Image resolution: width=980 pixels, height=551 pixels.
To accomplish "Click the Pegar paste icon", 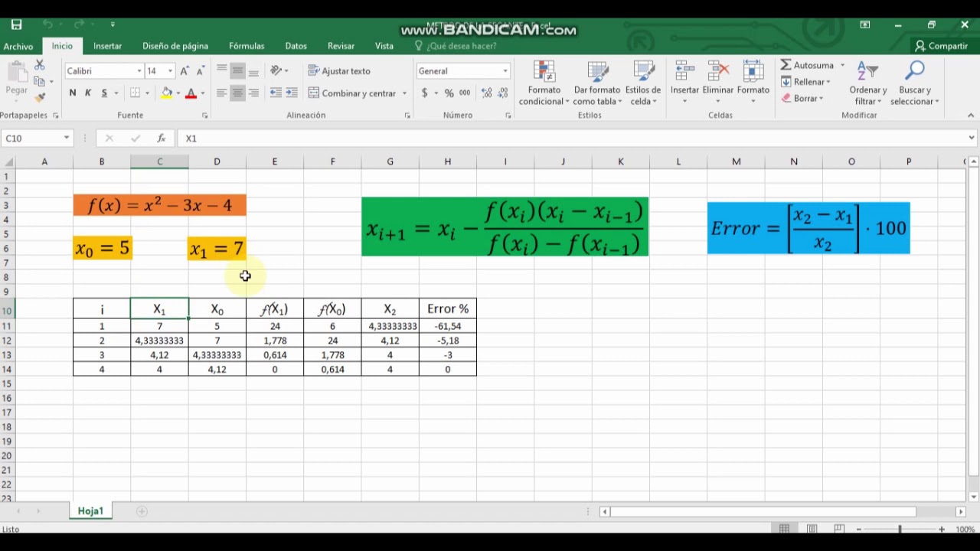I will (16, 79).
